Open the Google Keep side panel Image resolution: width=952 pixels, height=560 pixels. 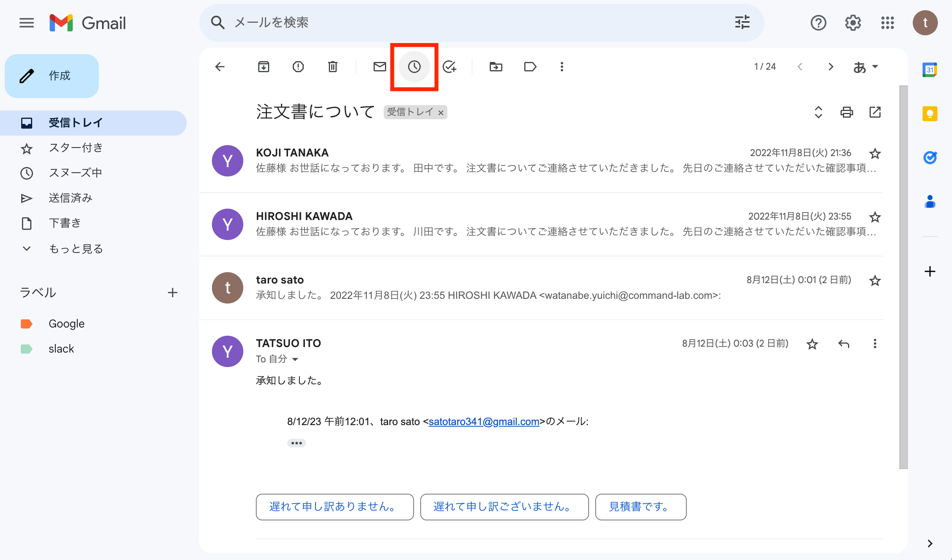point(930,114)
